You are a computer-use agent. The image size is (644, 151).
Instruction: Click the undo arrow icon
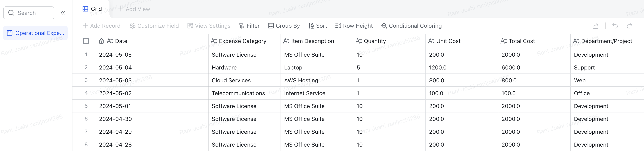615,26
